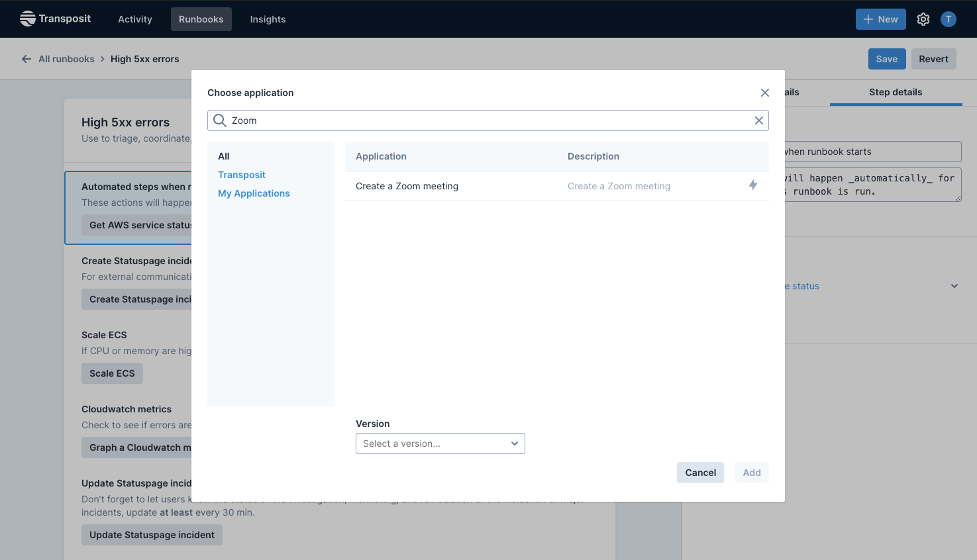Click the Application column header

(x=381, y=156)
